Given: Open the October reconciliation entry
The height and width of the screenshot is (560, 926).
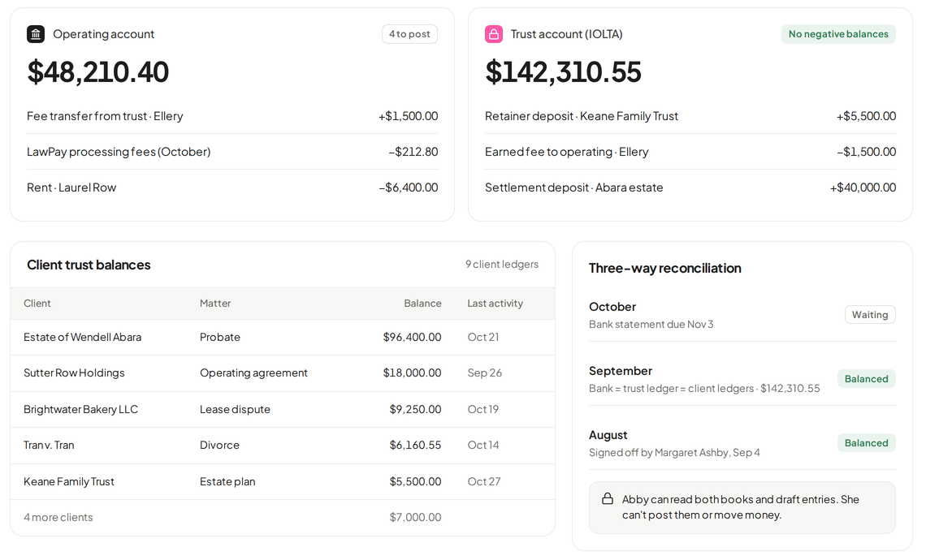Looking at the screenshot, I should [x=742, y=315].
